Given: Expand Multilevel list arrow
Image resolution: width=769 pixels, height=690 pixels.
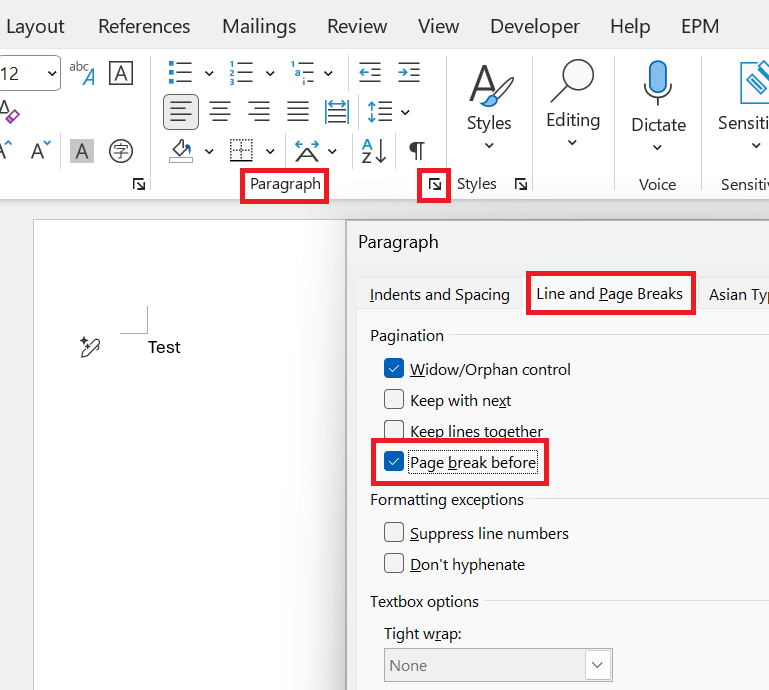Looking at the screenshot, I should [x=328, y=74].
